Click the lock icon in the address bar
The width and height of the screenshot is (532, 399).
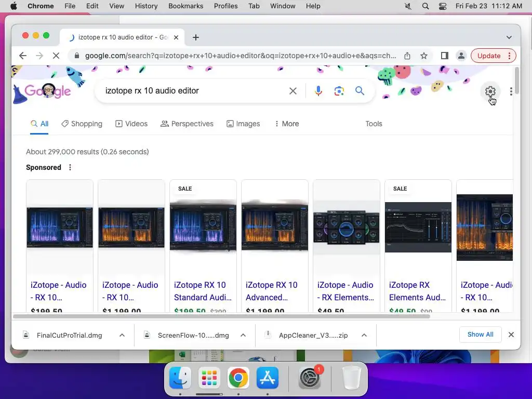click(x=77, y=56)
